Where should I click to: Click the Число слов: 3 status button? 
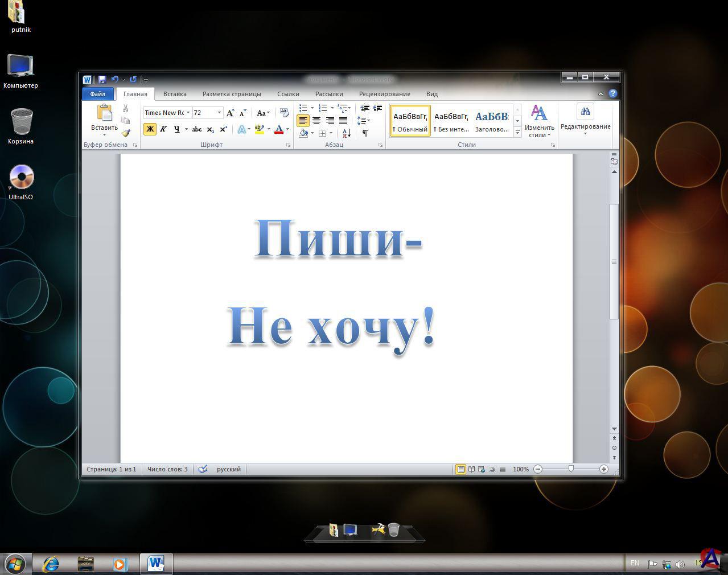click(167, 469)
